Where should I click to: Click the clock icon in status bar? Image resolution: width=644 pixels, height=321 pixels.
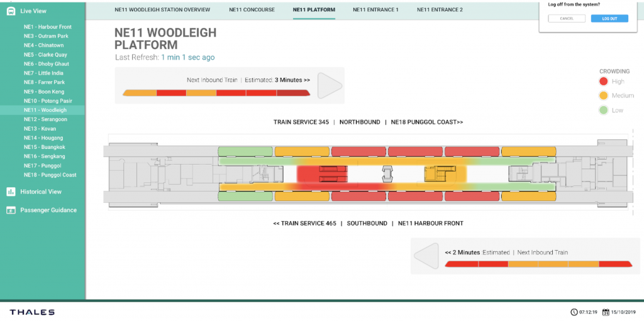pyautogui.click(x=574, y=312)
